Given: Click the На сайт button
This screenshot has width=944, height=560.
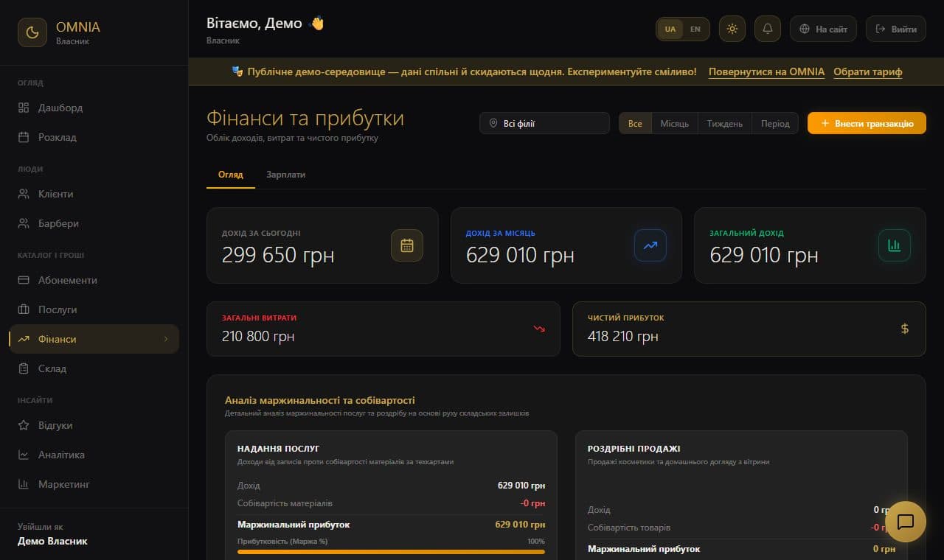Looking at the screenshot, I should click(x=823, y=29).
